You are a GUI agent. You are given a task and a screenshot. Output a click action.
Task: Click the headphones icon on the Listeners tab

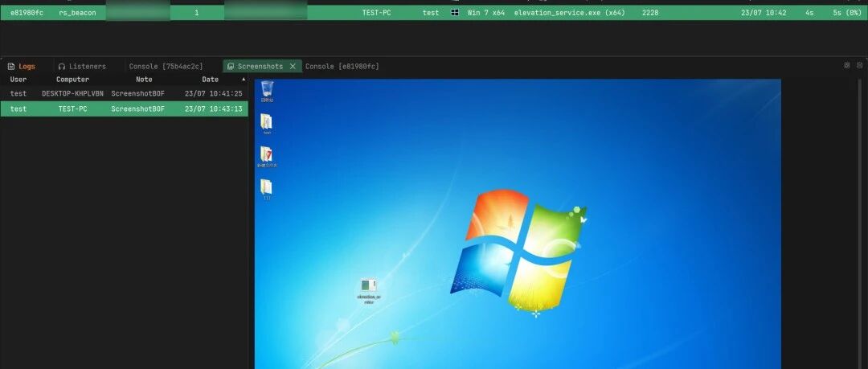[x=61, y=67]
